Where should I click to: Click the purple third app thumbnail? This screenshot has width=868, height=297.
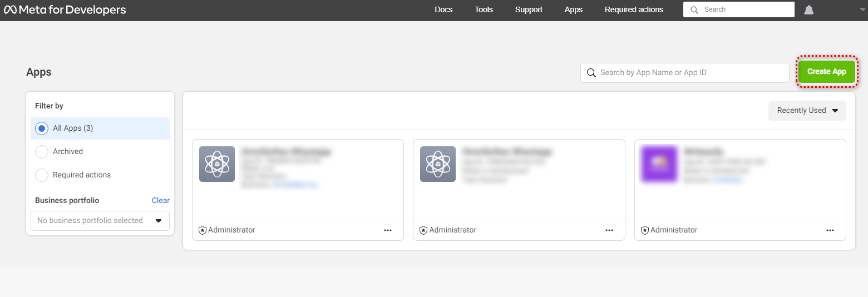pyautogui.click(x=659, y=164)
